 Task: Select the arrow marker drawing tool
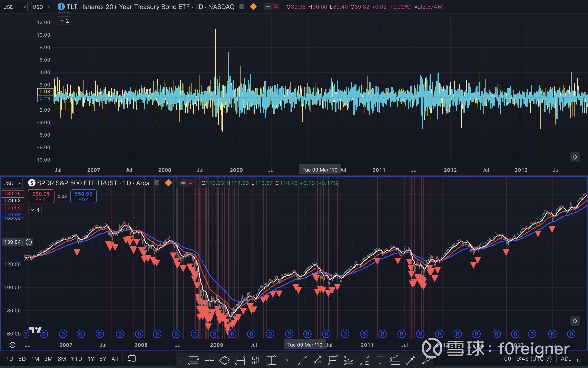tap(426, 360)
